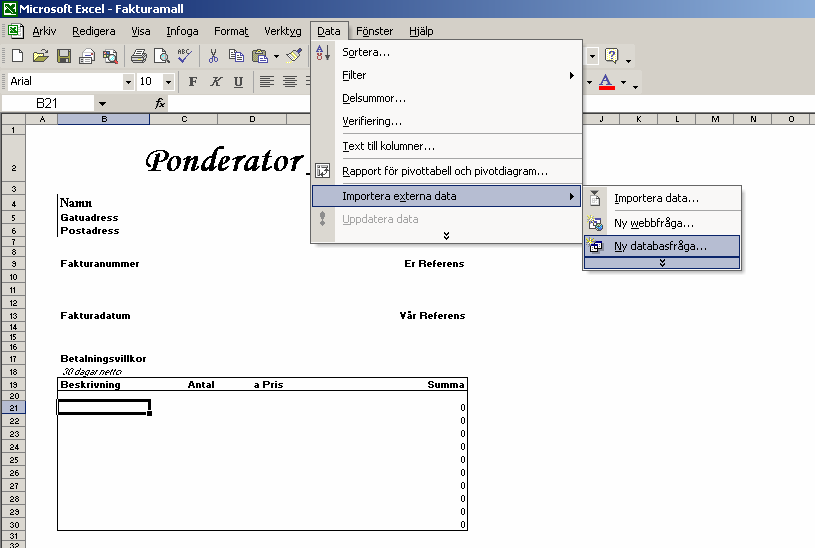Open Print Preview magnifier icon

click(162, 56)
